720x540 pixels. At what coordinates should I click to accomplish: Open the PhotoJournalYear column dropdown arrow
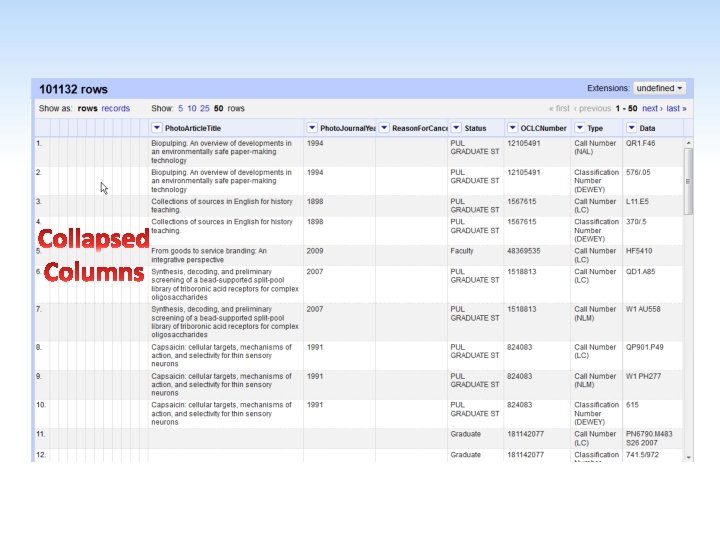tap(312, 128)
